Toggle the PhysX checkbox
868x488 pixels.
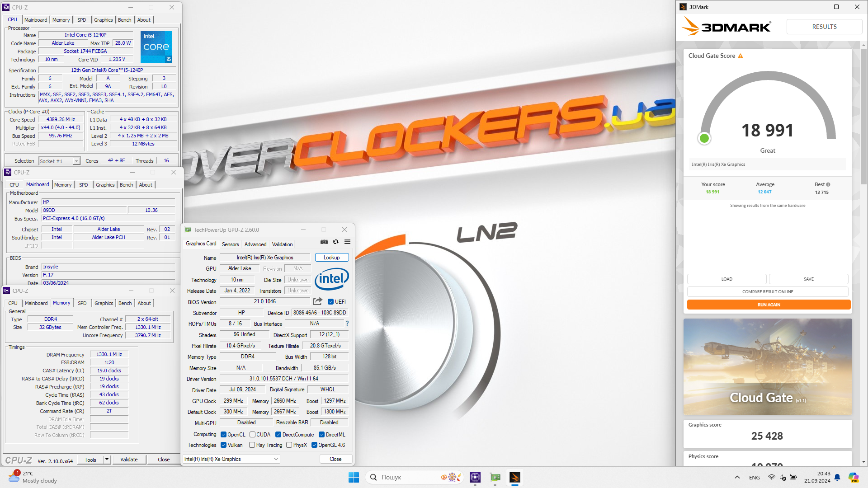(x=289, y=445)
